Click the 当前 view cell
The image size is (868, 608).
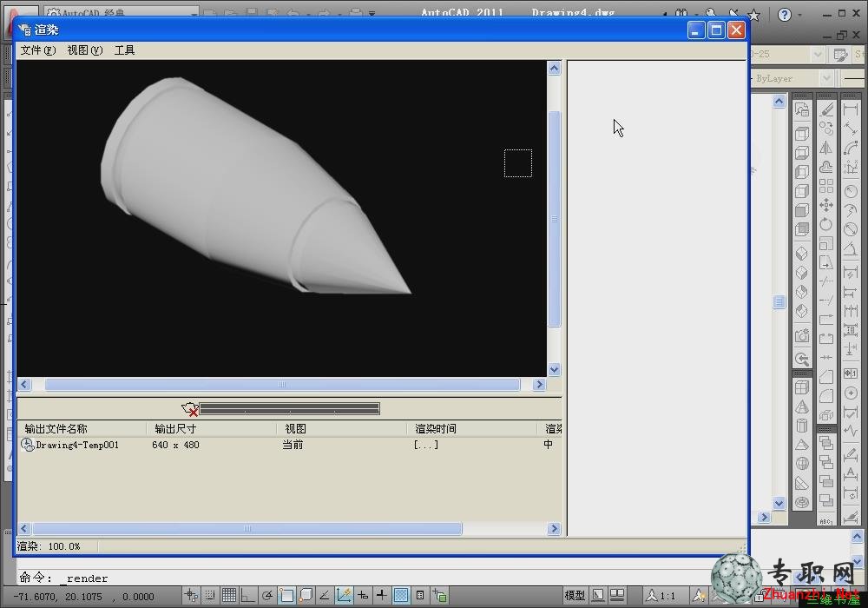[293, 445]
